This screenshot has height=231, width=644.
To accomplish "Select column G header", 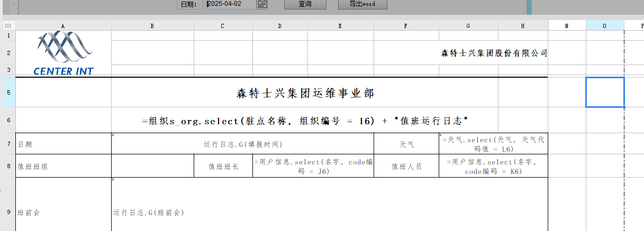I will (468, 25).
